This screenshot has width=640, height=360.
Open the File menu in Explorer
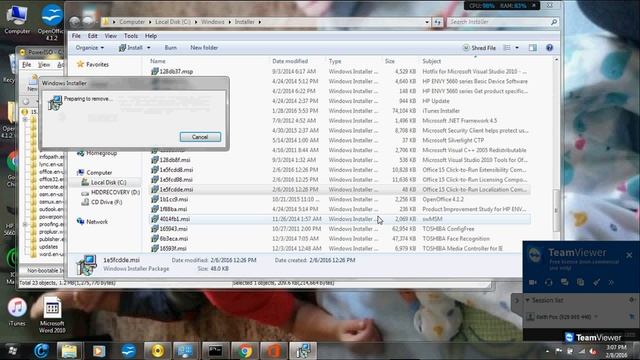click(x=76, y=36)
